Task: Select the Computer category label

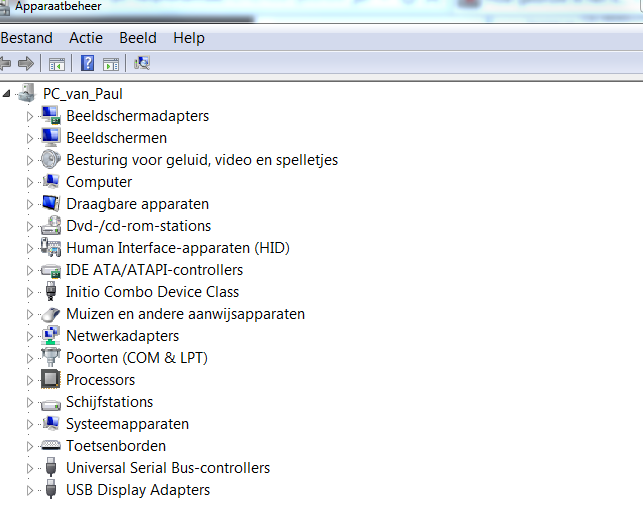Action: (99, 182)
